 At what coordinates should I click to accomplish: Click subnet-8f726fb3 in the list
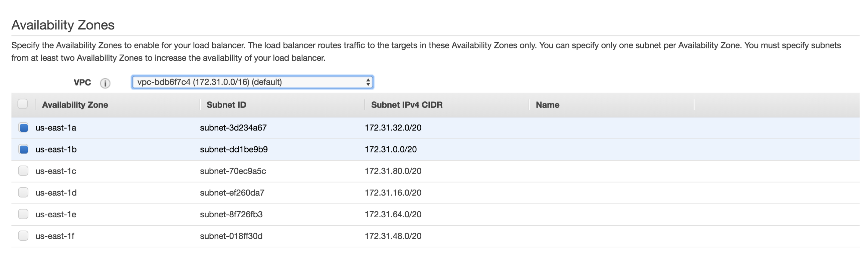coord(231,214)
